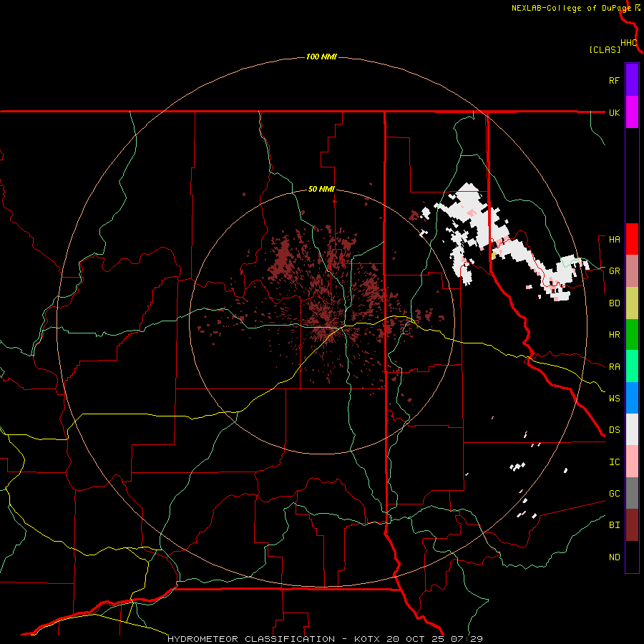644x644 pixels.
Task: Click the UK magenta legend swatch
Action: [x=632, y=112]
